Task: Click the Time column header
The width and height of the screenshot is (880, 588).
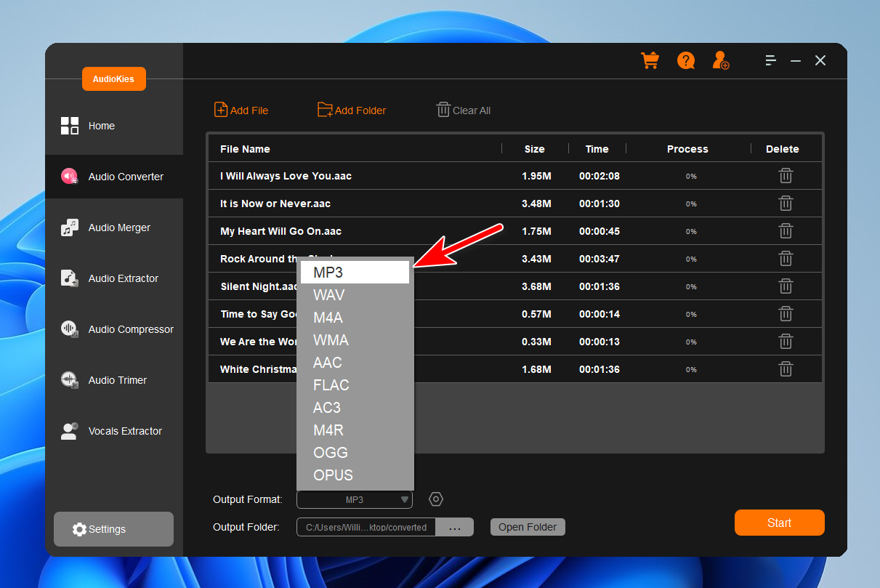Action: [597, 149]
